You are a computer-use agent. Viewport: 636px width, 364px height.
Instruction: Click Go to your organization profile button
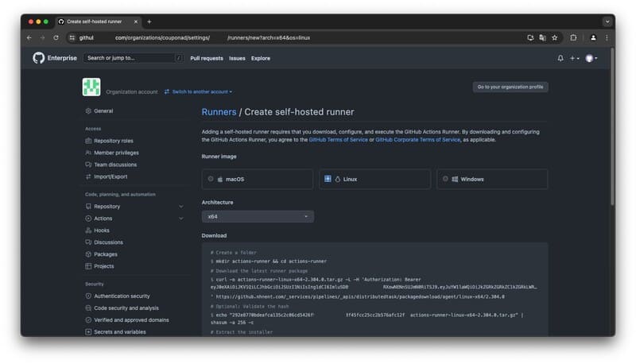510,87
